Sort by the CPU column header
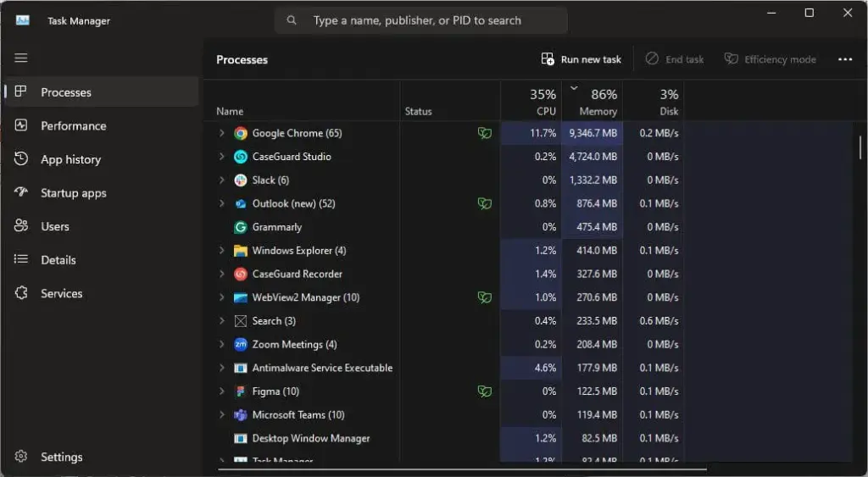868x477 pixels. coord(531,101)
